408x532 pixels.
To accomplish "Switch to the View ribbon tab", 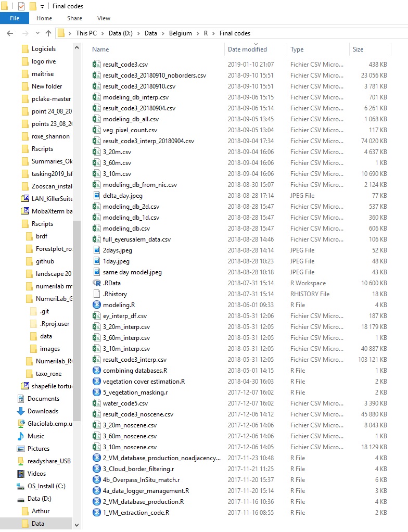I will click(104, 18).
